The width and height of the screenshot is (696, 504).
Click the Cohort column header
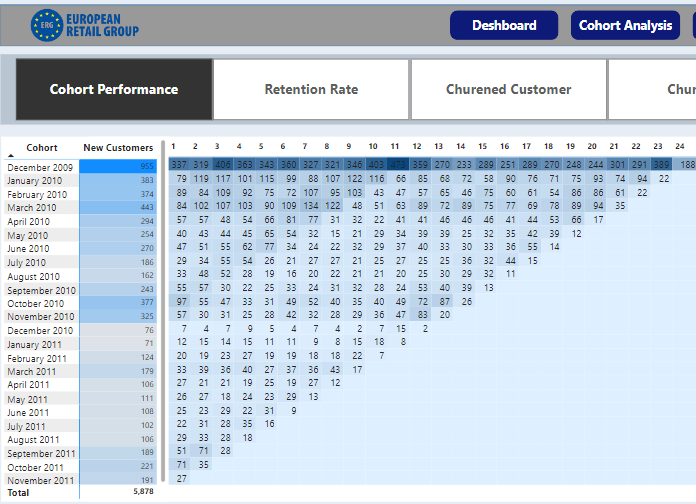click(42, 148)
